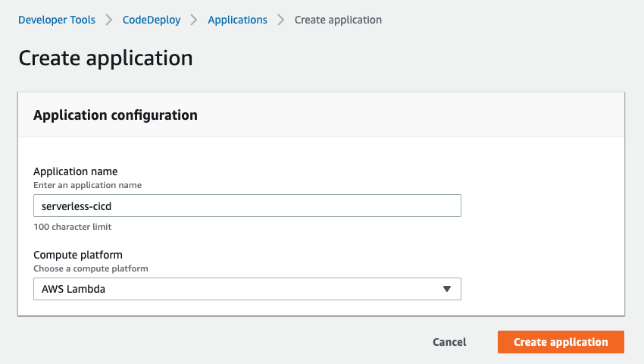The height and width of the screenshot is (364, 644).
Task: Click the '100 character limit' note
Action: point(72,227)
